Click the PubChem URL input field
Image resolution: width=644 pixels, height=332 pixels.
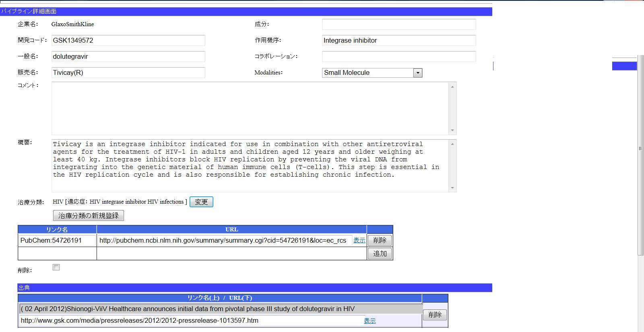point(225,241)
